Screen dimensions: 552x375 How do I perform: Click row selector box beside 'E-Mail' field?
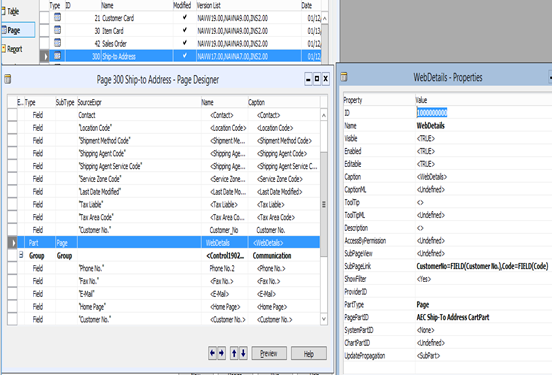(x=12, y=294)
